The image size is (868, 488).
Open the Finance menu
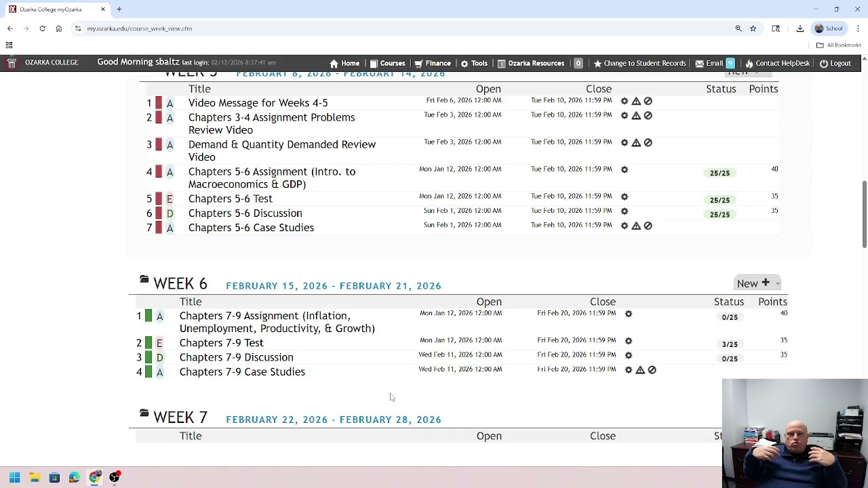point(433,63)
